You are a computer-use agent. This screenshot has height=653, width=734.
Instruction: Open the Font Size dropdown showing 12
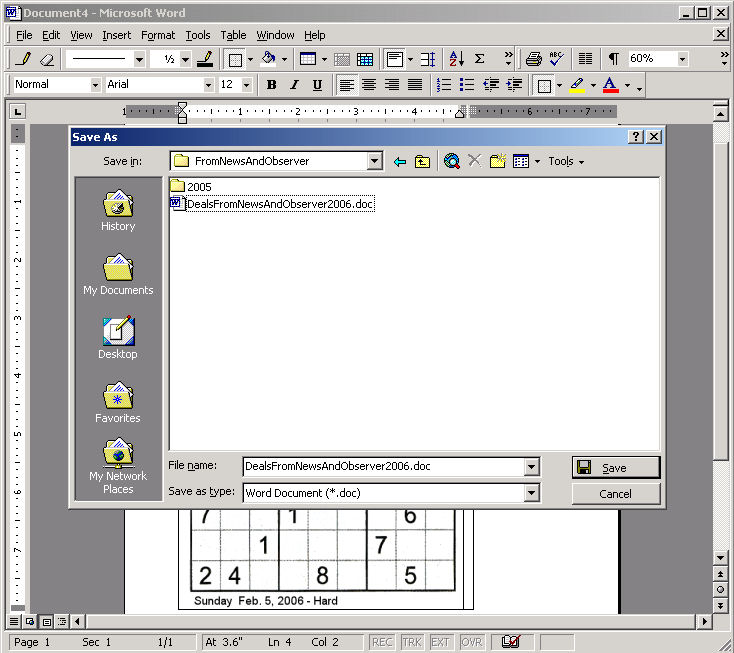[x=247, y=85]
